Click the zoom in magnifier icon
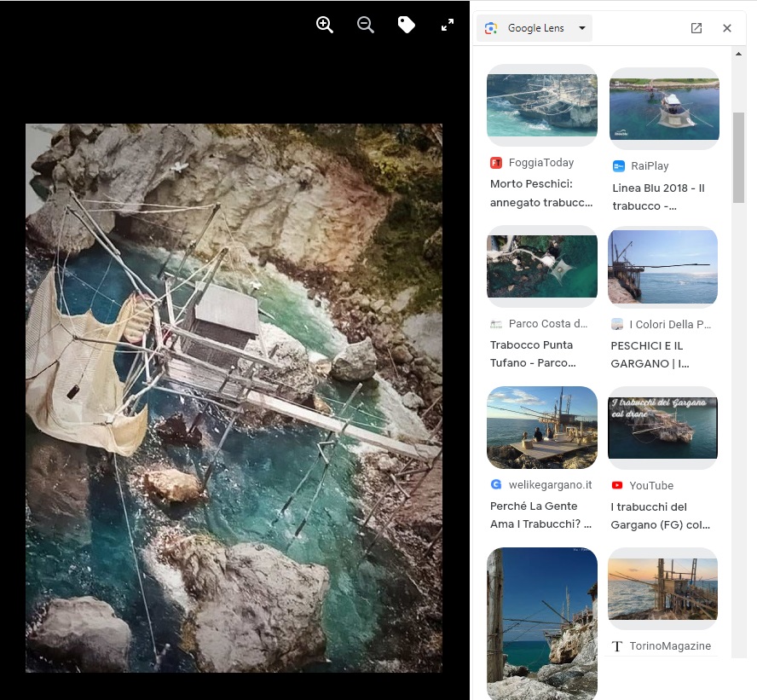This screenshot has height=700, width=757. 325,25
